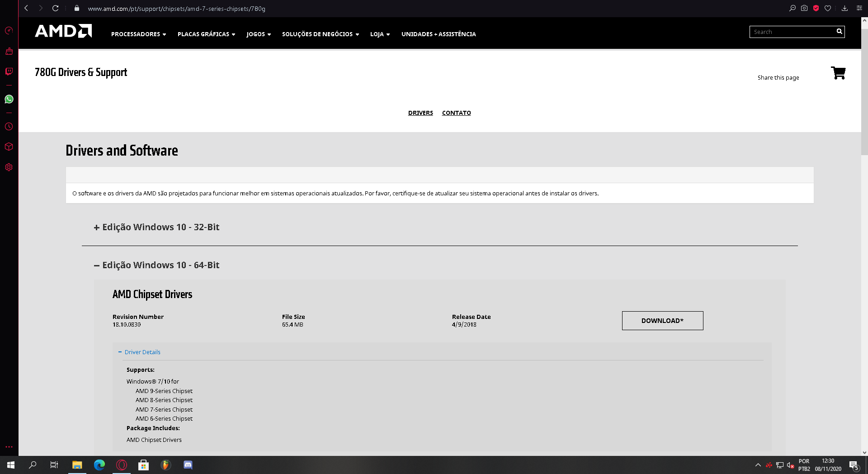Click the browser address bar URL
This screenshot has width=868, height=474.
pos(176,8)
